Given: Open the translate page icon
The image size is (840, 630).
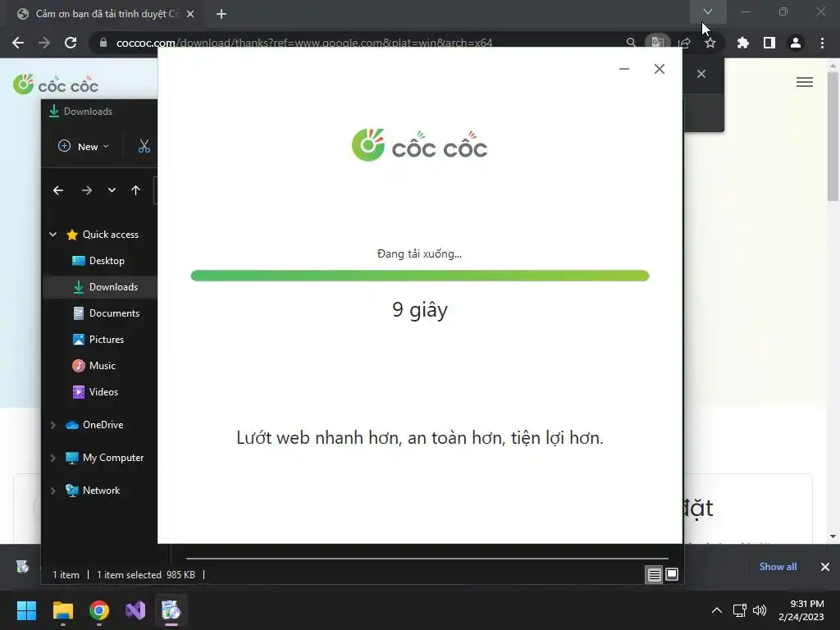Looking at the screenshot, I should tap(657, 43).
